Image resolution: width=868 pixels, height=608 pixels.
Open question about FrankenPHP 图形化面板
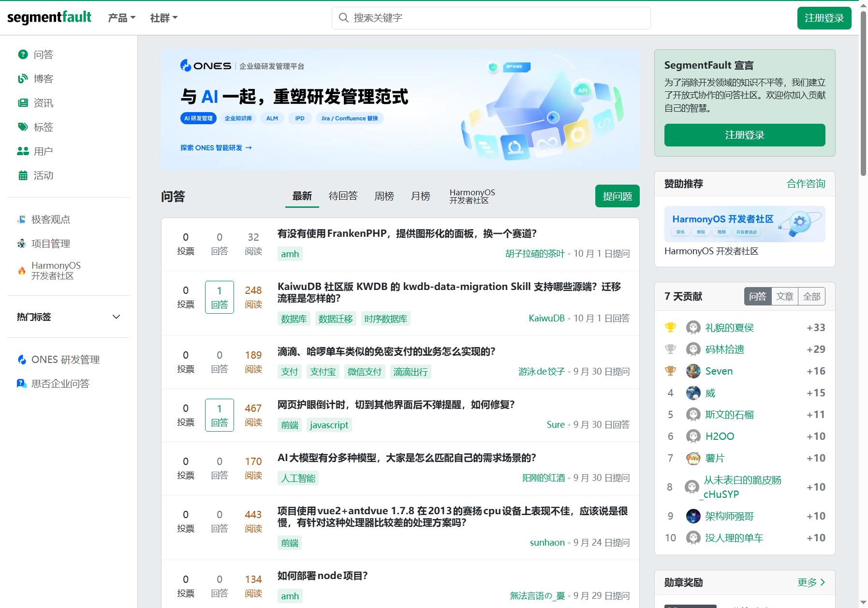coord(407,233)
